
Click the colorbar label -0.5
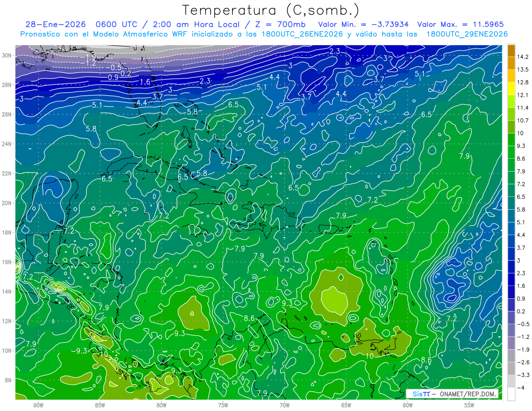pyautogui.click(x=523, y=324)
